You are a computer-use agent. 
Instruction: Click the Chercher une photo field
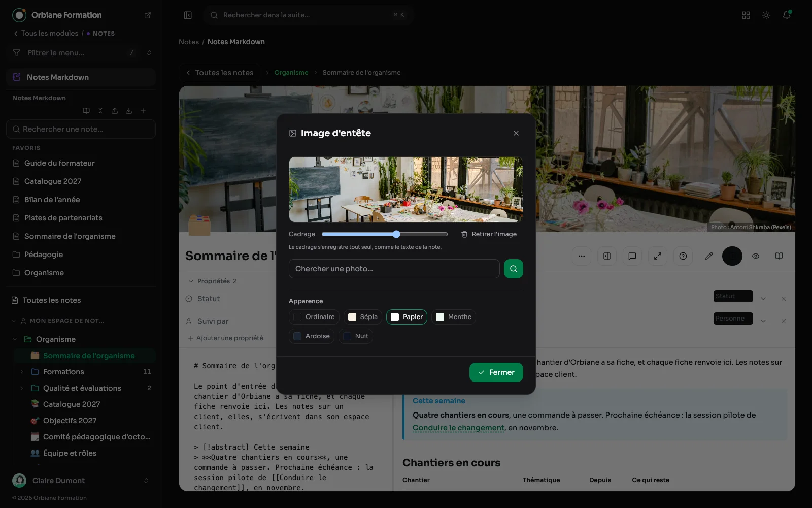tap(394, 269)
